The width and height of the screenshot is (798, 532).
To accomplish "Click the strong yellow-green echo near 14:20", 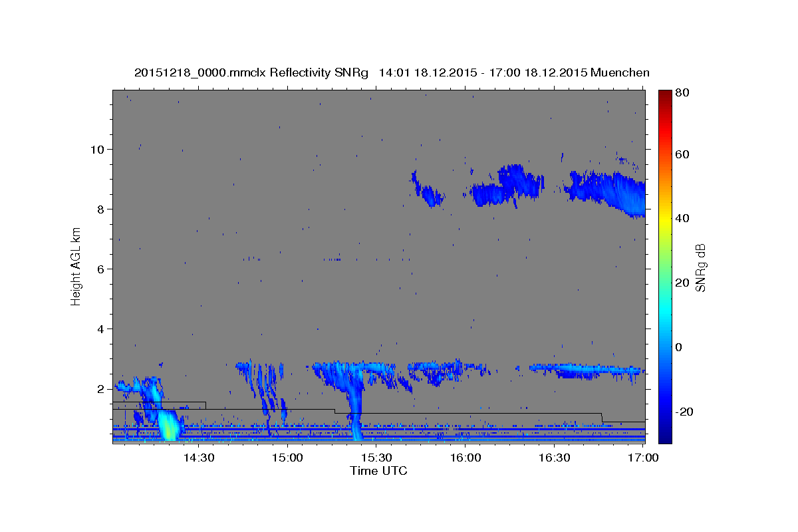I will point(168,426).
